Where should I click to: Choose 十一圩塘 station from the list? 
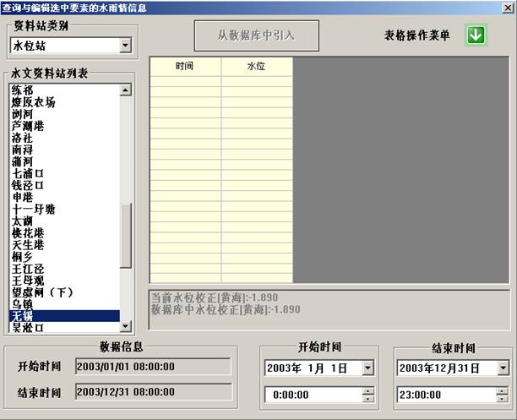click(34, 209)
